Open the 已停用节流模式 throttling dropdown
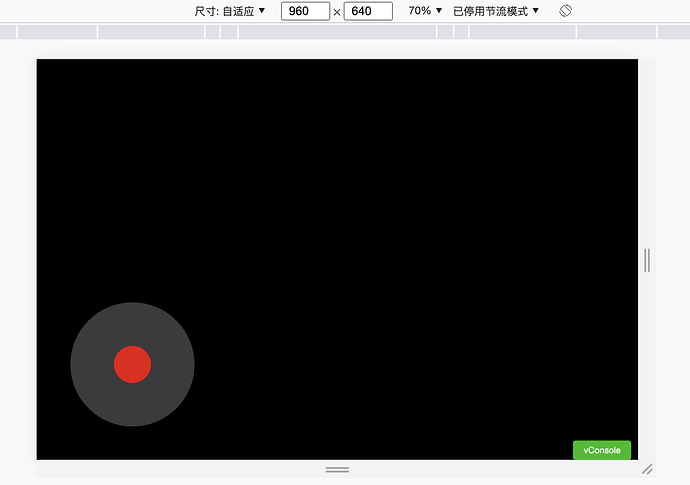 pos(496,11)
